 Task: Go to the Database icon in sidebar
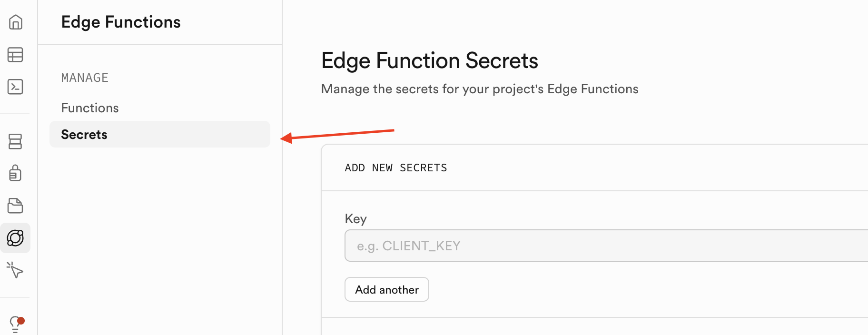(15, 141)
